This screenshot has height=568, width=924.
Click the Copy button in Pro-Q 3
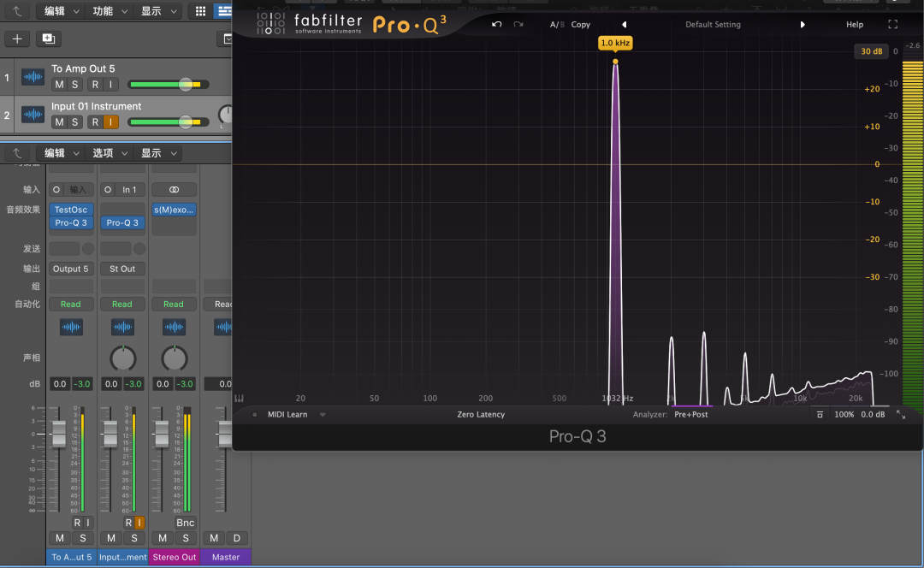pyautogui.click(x=580, y=25)
